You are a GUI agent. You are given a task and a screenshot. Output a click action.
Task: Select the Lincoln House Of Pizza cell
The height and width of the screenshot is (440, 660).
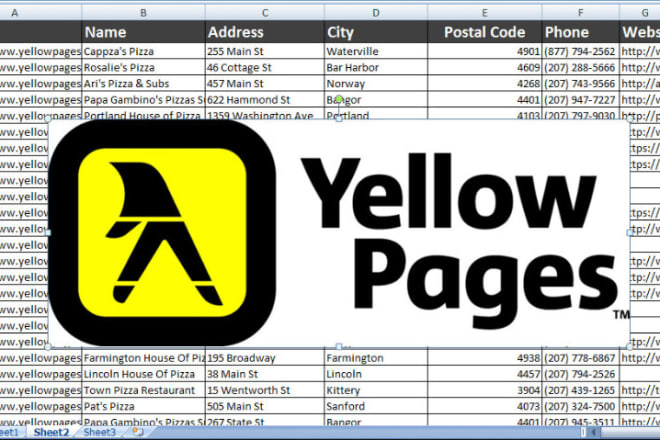click(143, 374)
